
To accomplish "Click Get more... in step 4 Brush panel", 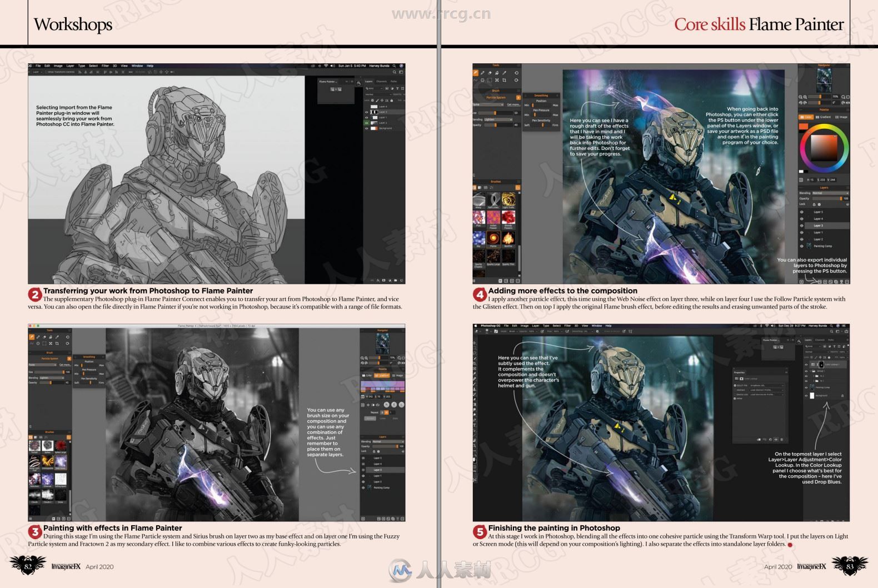I will click(x=514, y=104).
